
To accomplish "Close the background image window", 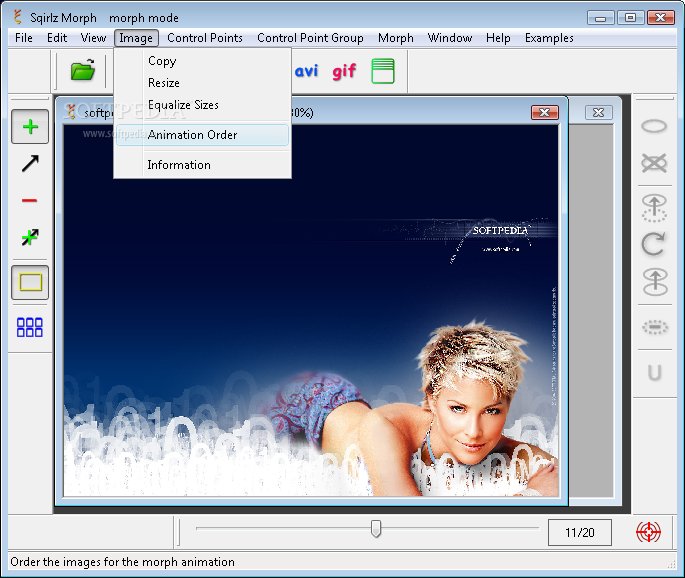I will point(599,113).
